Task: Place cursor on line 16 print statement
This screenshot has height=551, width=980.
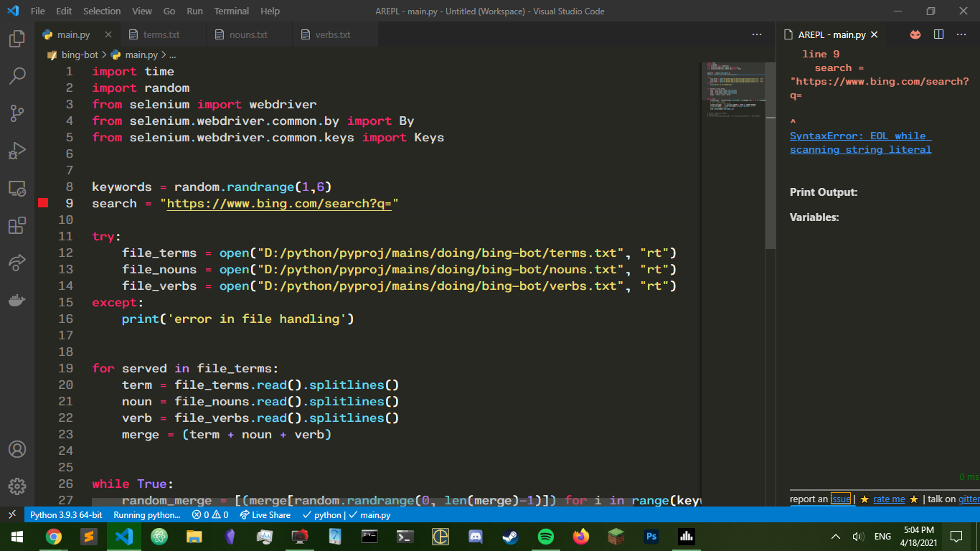Action: 237,319
